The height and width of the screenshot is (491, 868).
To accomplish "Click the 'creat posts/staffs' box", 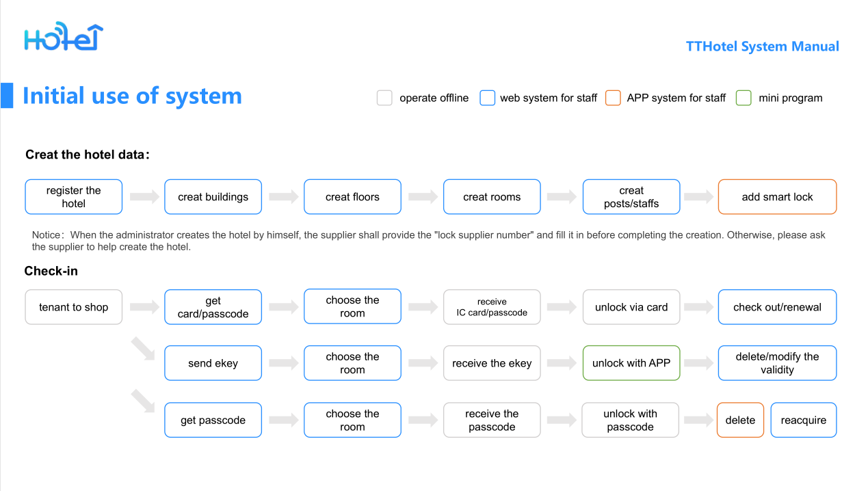I will (x=631, y=197).
